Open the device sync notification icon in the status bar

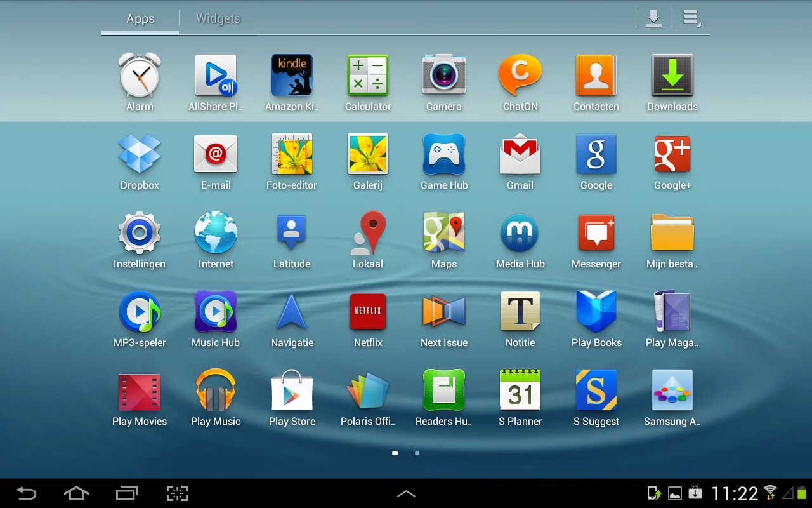[654, 493]
